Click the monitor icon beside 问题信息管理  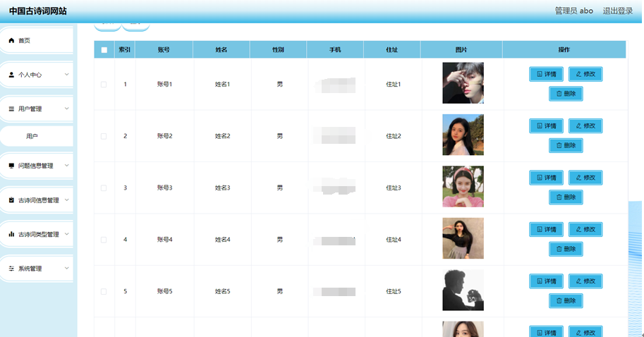[x=11, y=166]
